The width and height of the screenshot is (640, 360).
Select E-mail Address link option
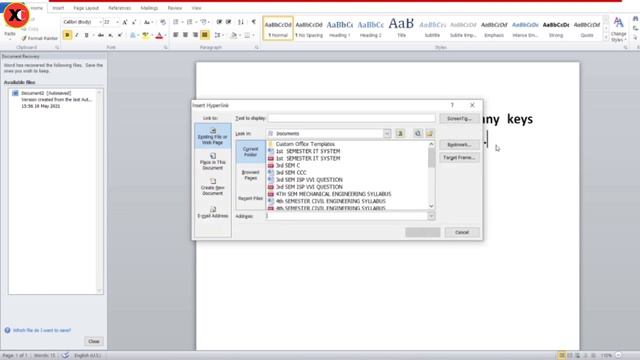[213, 212]
